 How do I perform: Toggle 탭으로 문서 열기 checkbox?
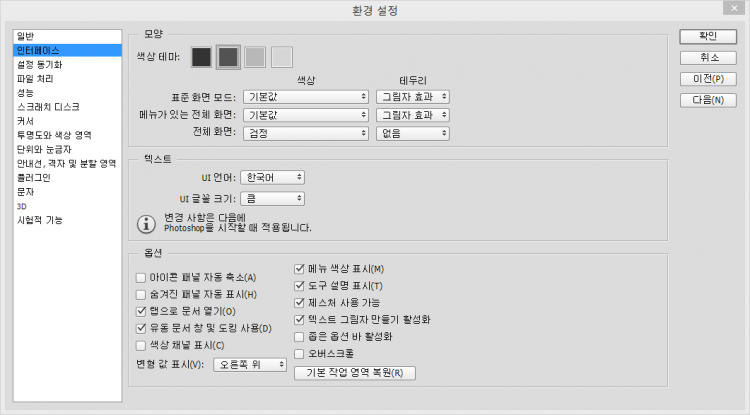[140, 311]
